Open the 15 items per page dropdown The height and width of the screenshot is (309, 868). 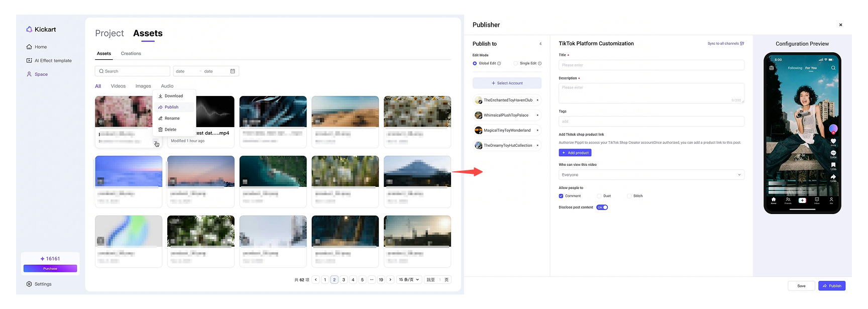[409, 280]
